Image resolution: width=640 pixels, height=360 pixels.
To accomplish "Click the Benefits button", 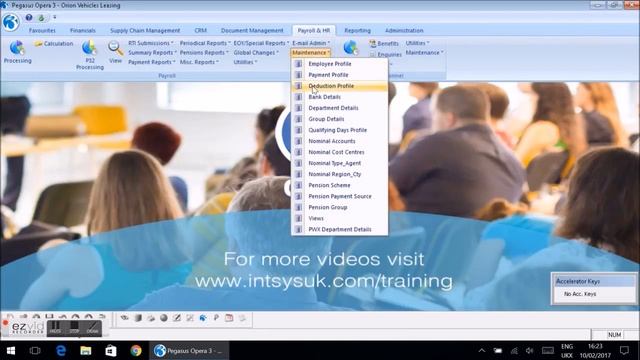I will (x=384, y=43).
